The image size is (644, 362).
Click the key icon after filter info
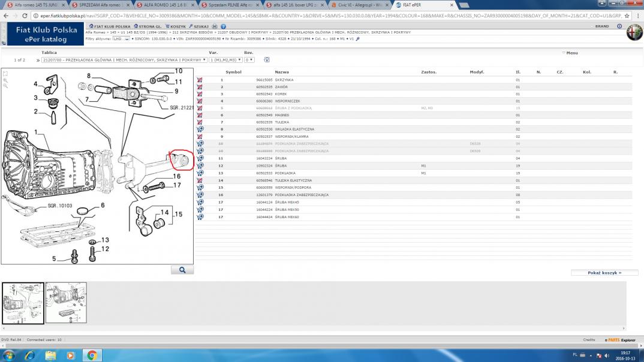pos(358,39)
